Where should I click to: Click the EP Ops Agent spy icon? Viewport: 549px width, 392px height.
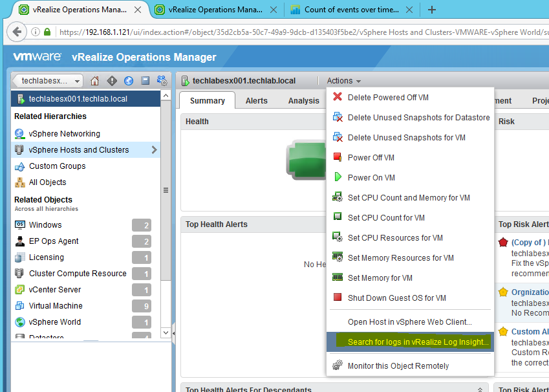pos(19,241)
